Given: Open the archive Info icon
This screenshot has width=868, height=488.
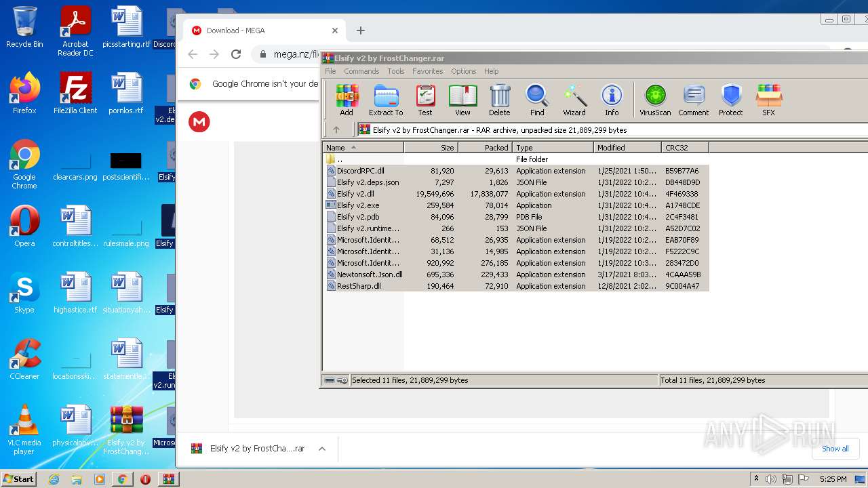Looking at the screenshot, I should click(612, 100).
